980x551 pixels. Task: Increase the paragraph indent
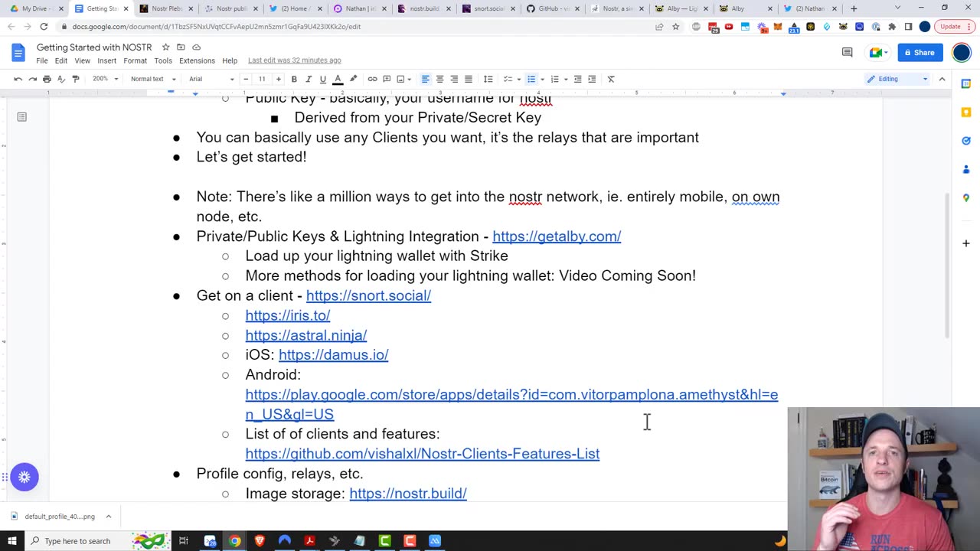pyautogui.click(x=592, y=79)
